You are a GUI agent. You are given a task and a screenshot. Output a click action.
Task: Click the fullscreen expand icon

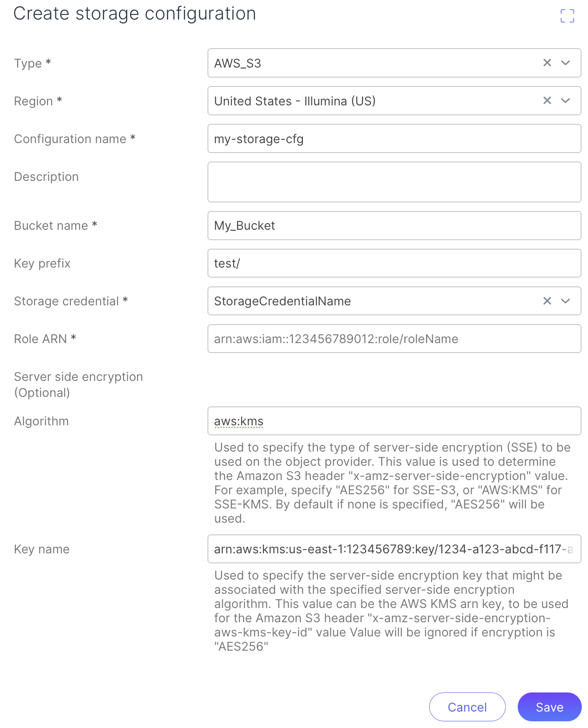point(567,16)
